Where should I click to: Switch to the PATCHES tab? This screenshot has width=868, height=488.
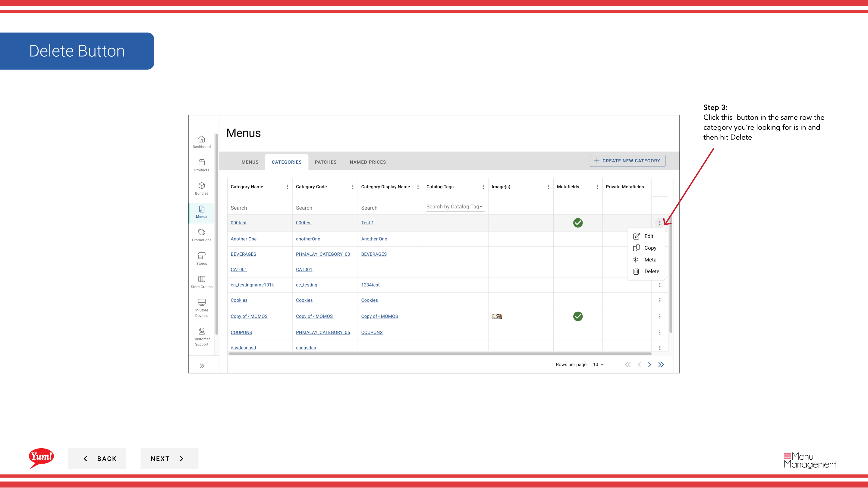point(325,162)
